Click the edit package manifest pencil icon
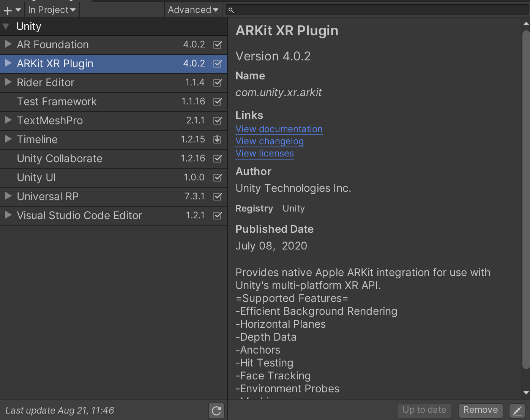Viewport: 530px width, 420px height. (x=517, y=411)
